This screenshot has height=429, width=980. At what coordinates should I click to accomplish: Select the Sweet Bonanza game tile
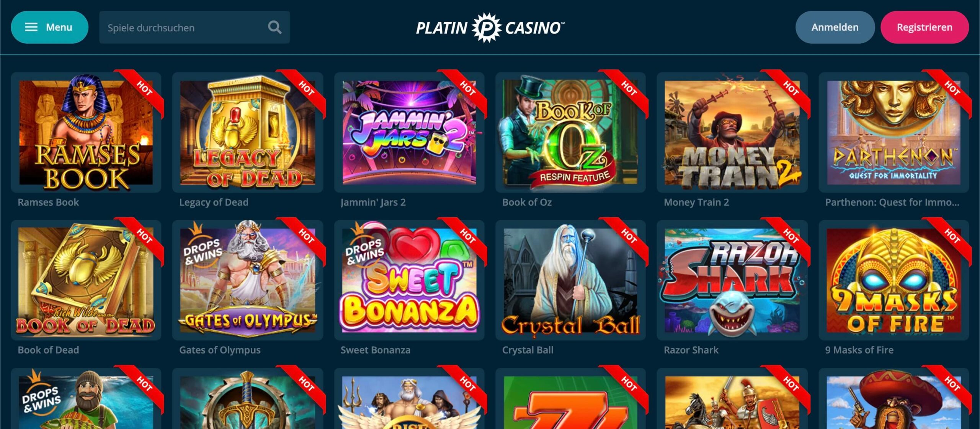tap(409, 280)
